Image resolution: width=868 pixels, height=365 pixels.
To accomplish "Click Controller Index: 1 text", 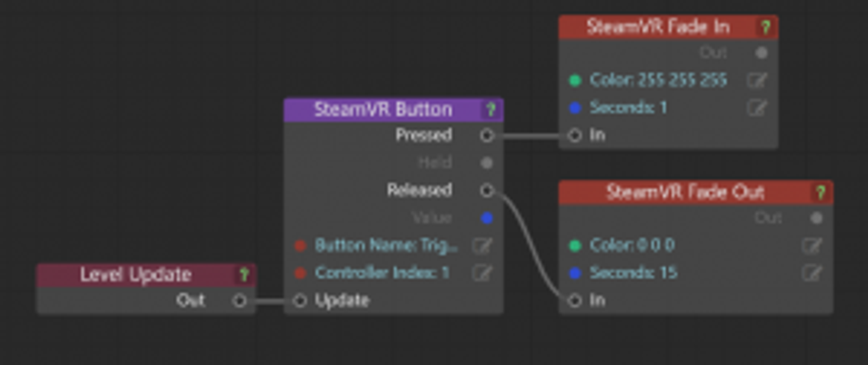I will [x=382, y=273].
